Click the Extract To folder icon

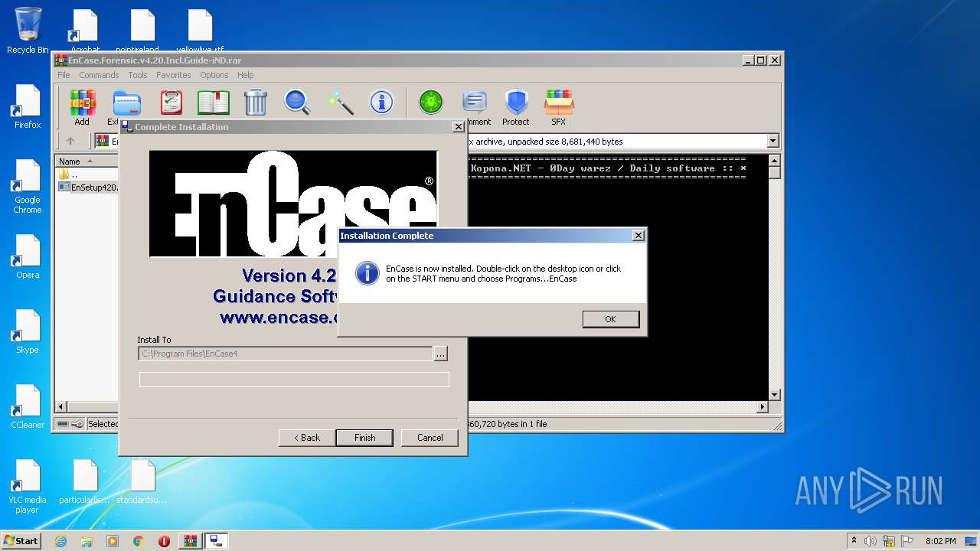click(x=126, y=103)
